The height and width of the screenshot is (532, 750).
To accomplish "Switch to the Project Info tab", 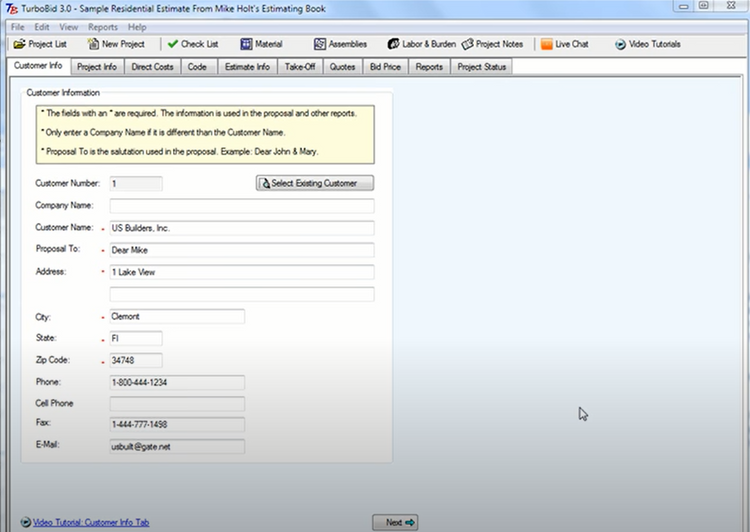I will (x=97, y=67).
